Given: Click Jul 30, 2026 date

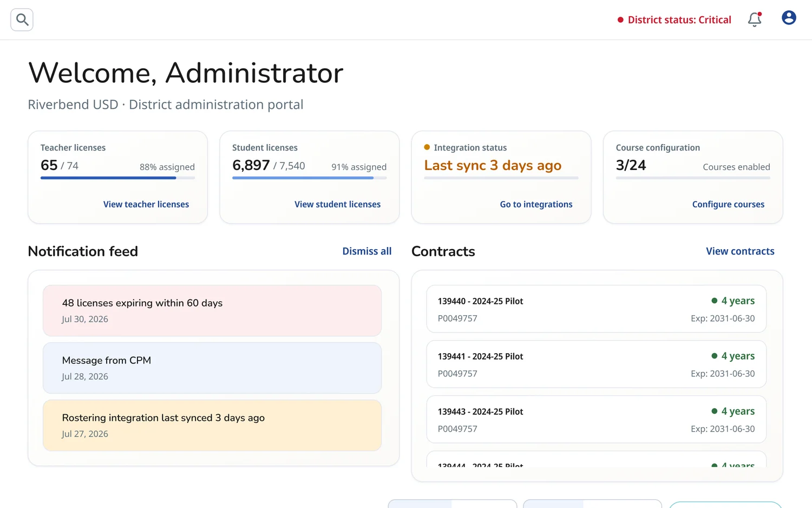Looking at the screenshot, I should pyautogui.click(x=85, y=319).
